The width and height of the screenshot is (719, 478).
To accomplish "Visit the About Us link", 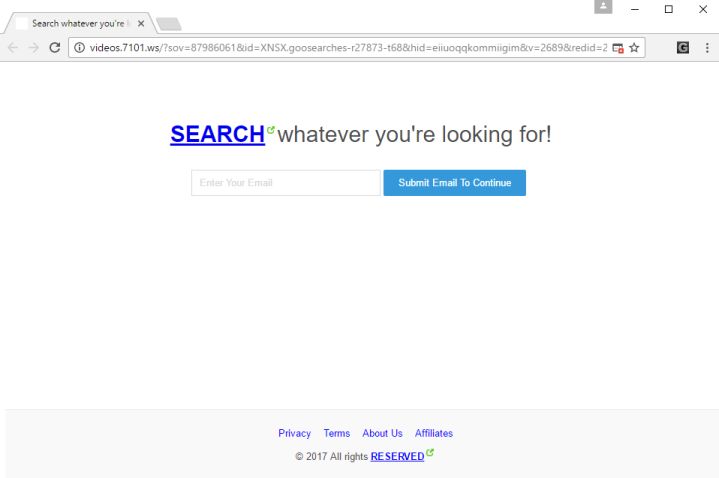I will [x=382, y=433].
